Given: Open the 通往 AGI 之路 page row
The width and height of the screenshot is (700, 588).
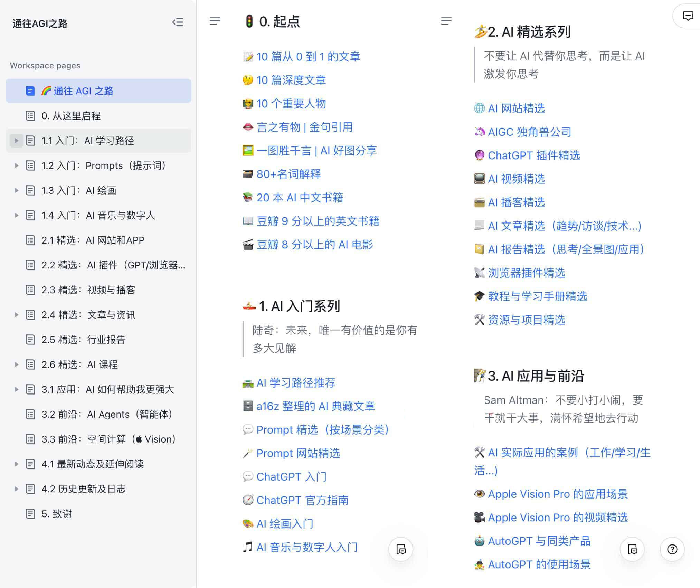Looking at the screenshot, I should pyautogui.click(x=98, y=91).
